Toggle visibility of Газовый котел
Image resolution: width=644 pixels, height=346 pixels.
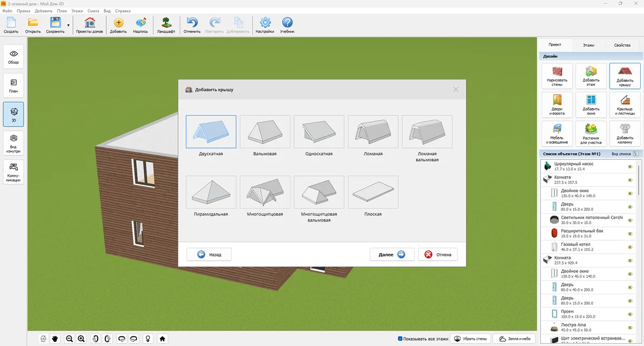click(630, 247)
